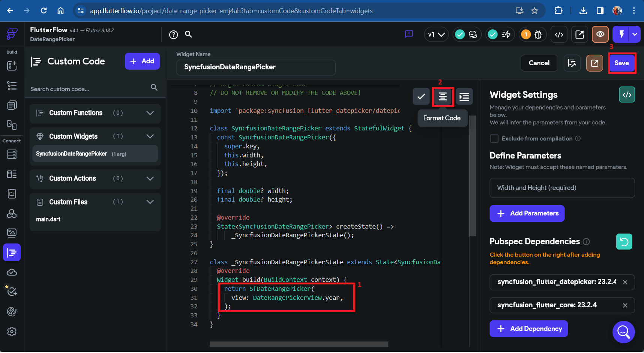Click the Pubspec Dependencies info icon
Image resolution: width=644 pixels, height=353 pixels.
(587, 242)
